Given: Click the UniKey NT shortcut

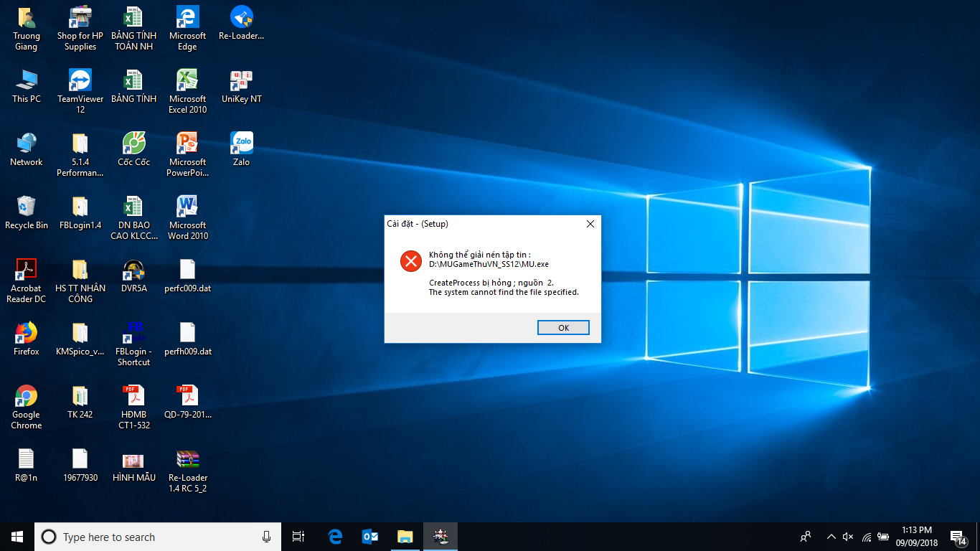Looking at the screenshot, I should point(242,86).
